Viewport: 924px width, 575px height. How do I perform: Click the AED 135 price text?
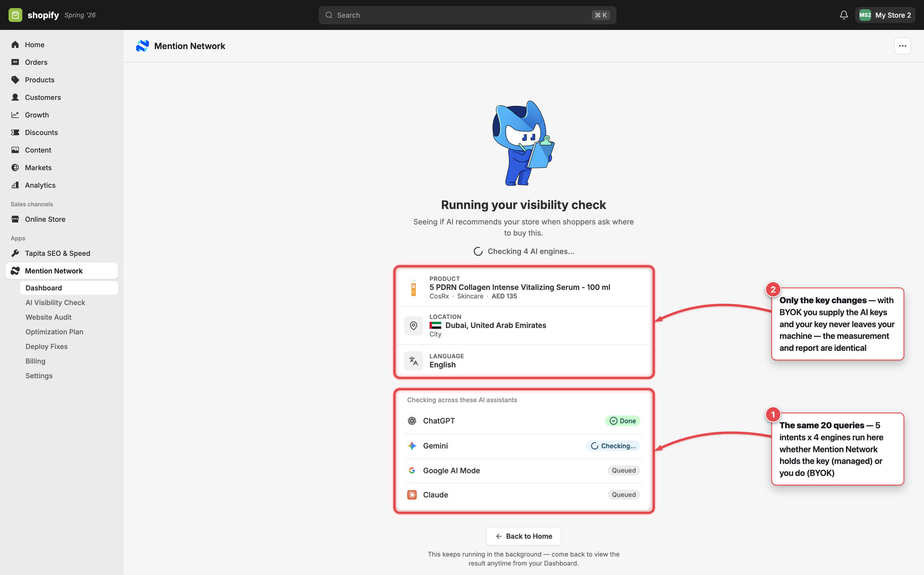[504, 296]
